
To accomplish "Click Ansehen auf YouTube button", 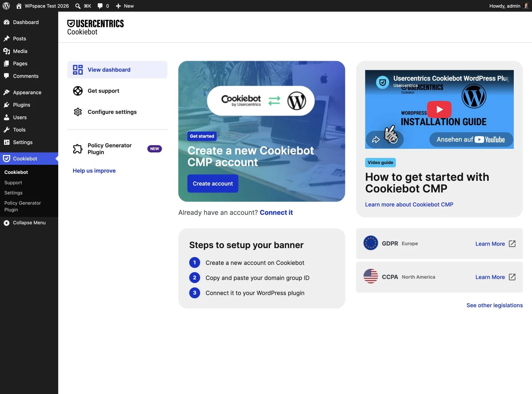I will 471,140.
